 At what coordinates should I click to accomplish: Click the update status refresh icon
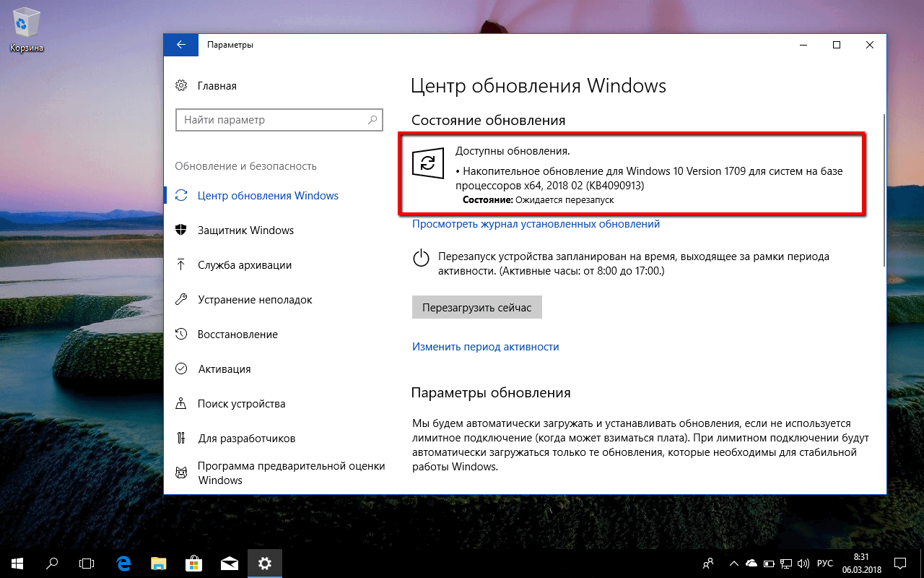[427, 164]
